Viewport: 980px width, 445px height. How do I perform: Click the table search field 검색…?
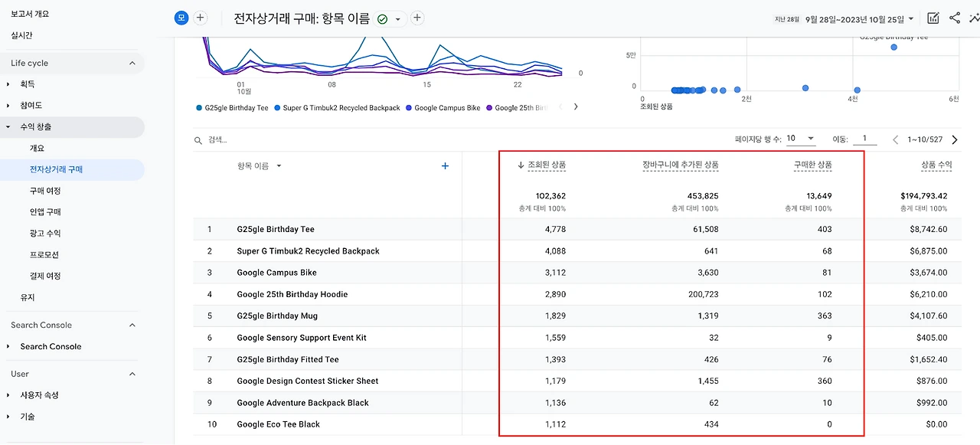[218, 140]
